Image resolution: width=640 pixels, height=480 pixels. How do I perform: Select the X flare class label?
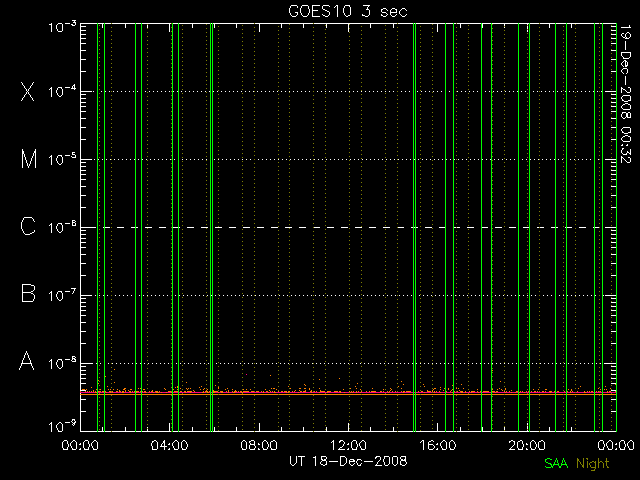point(28,91)
